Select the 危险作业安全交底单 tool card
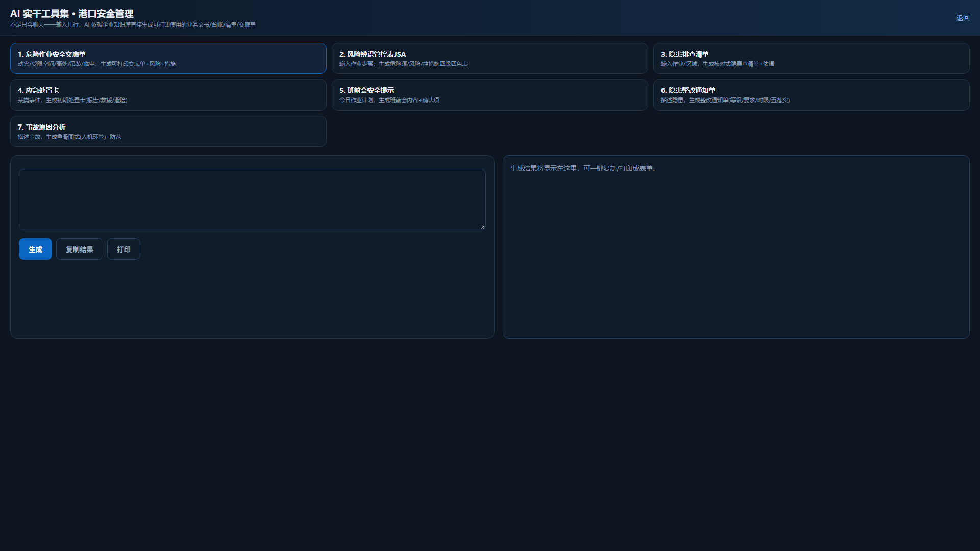This screenshot has width=980, height=551. pyautogui.click(x=168, y=59)
